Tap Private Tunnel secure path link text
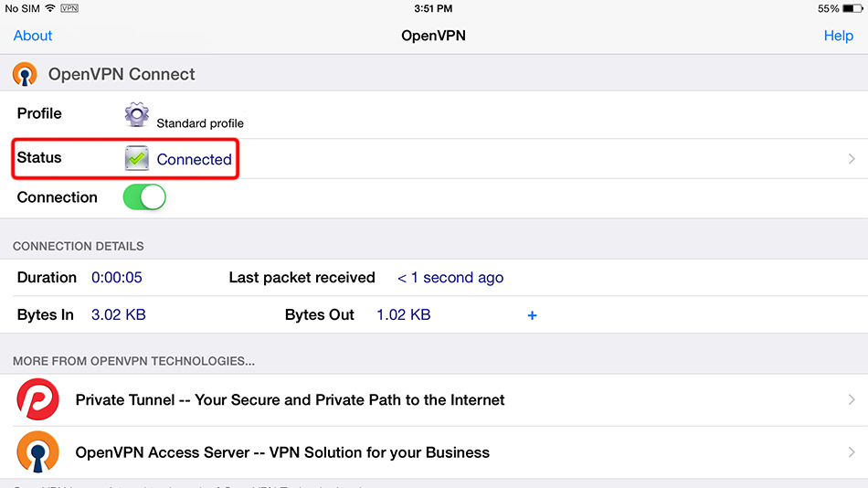The width and height of the screenshot is (868, 488). pyautogui.click(x=290, y=400)
